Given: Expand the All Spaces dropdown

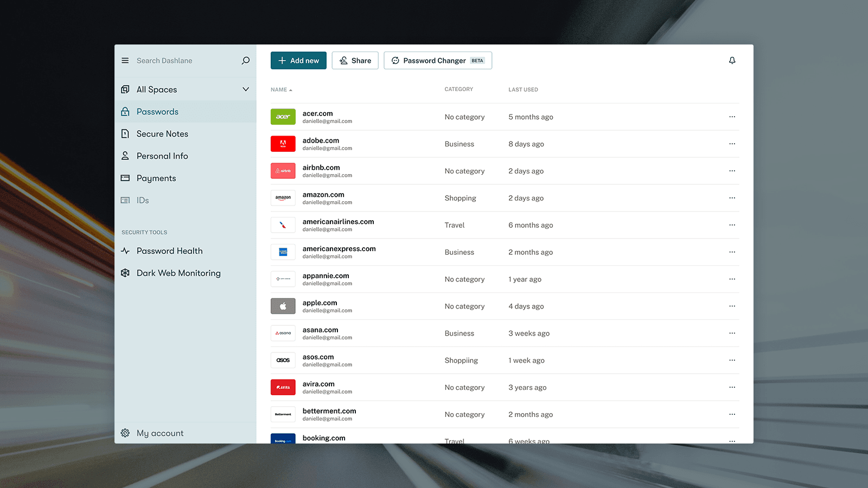Looking at the screenshot, I should point(246,89).
